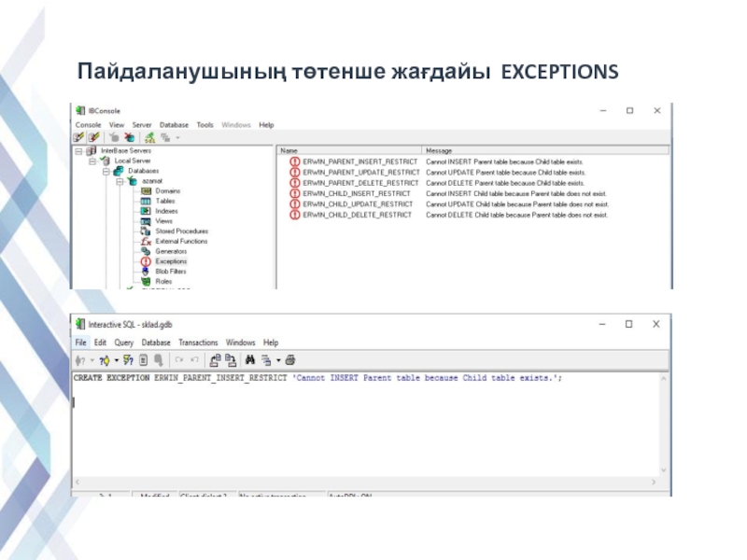Collapse the Local Server node
Viewport: 747px width, 560px height.
(93, 161)
